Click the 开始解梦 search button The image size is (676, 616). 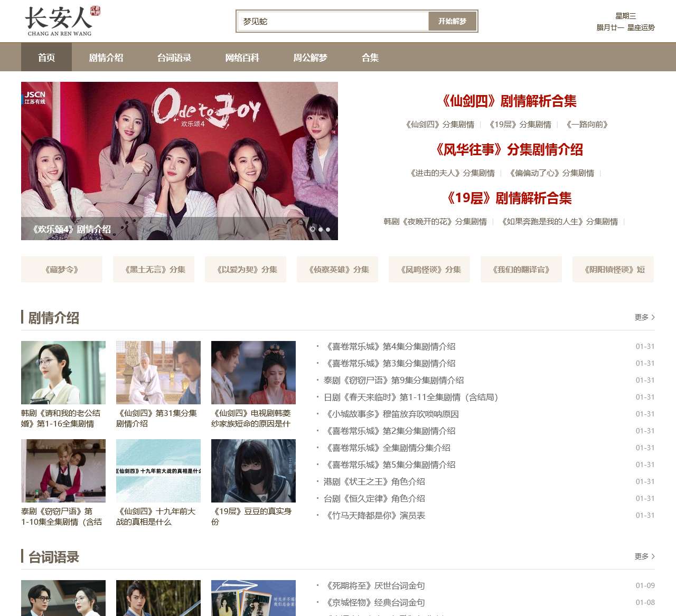tap(452, 21)
